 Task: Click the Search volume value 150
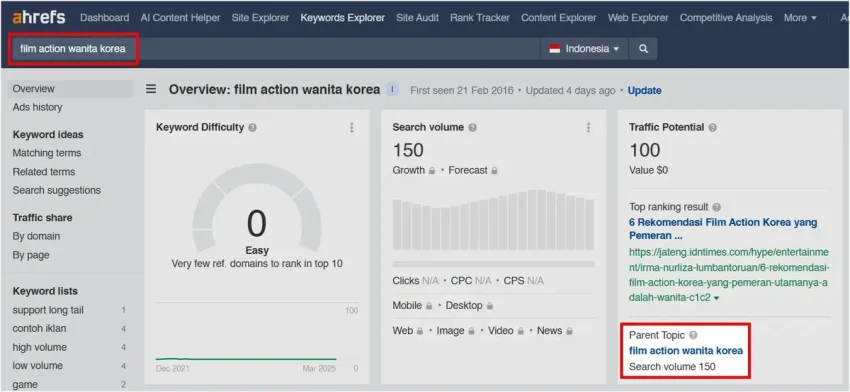click(408, 150)
